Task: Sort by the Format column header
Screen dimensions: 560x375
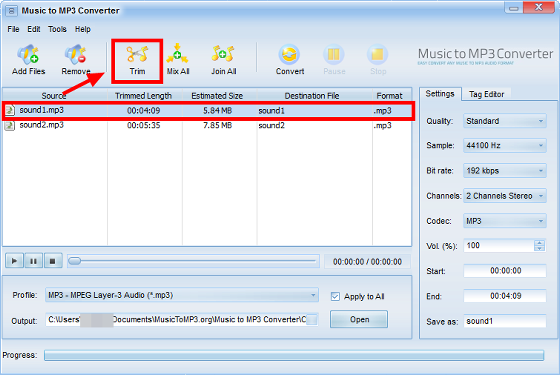Action: (x=391, y=96)
